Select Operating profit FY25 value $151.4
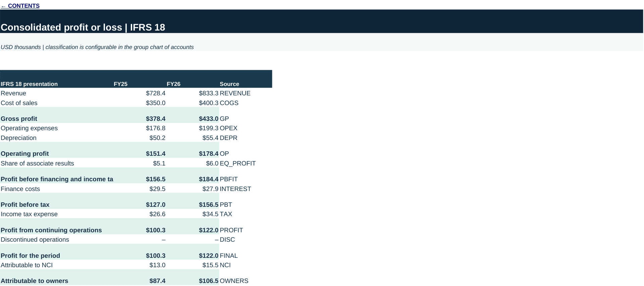Image resolution: width=644 pixels, height=286 pixels. click(x=156, y=154)
